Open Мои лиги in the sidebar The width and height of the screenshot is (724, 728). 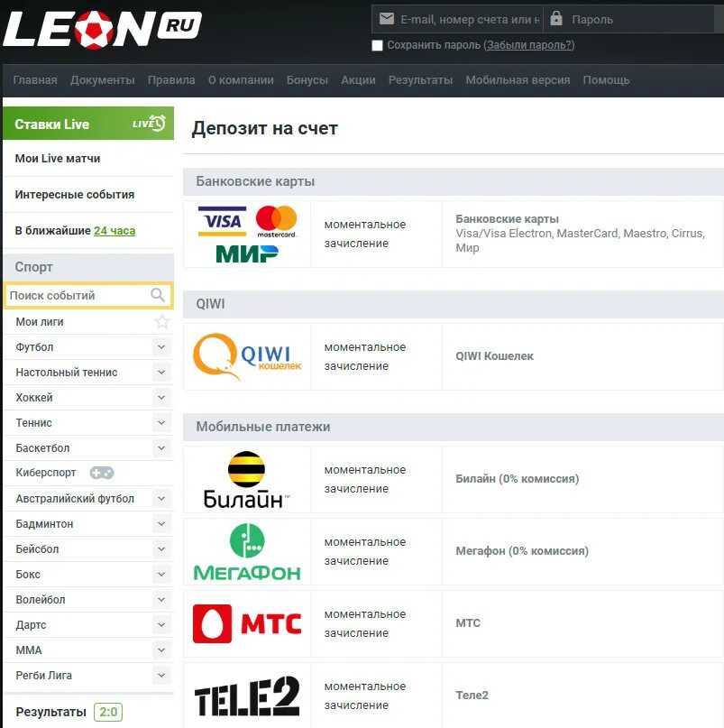[x=40, y=322]
